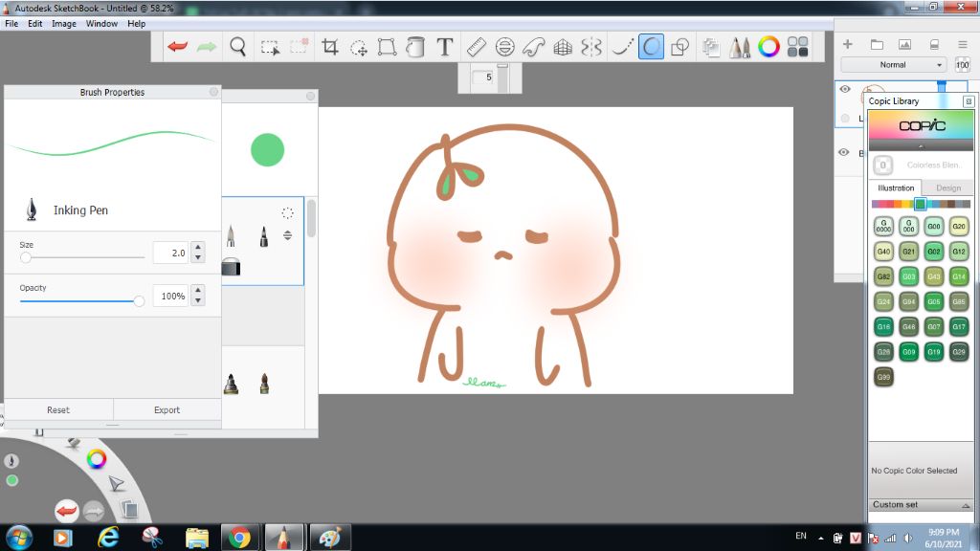Open the Perspective Guides tool
The image size is (980, 551).
(x=563, y=48)
